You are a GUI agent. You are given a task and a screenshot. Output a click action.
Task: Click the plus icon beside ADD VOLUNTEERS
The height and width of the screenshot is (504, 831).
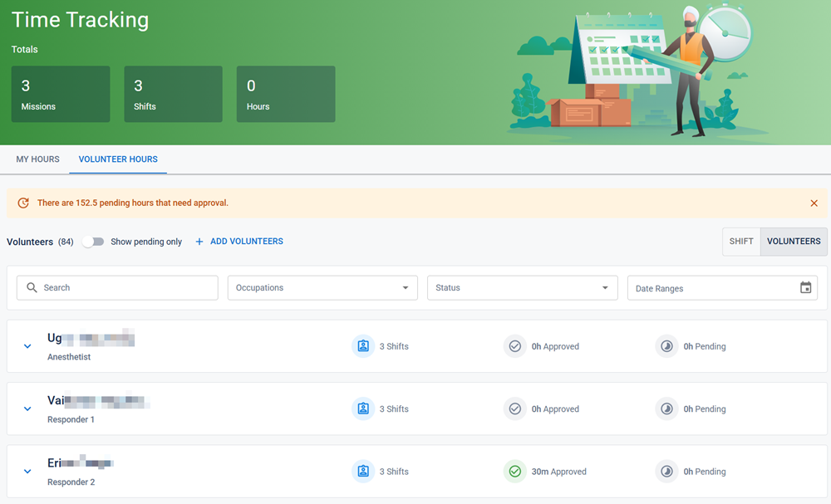coord(199,241)
